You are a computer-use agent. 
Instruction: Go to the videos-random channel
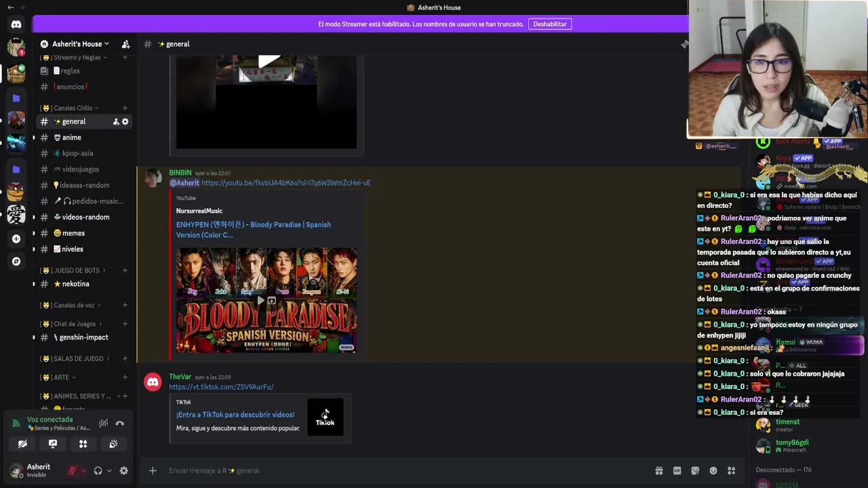click(x=84, y=217)
